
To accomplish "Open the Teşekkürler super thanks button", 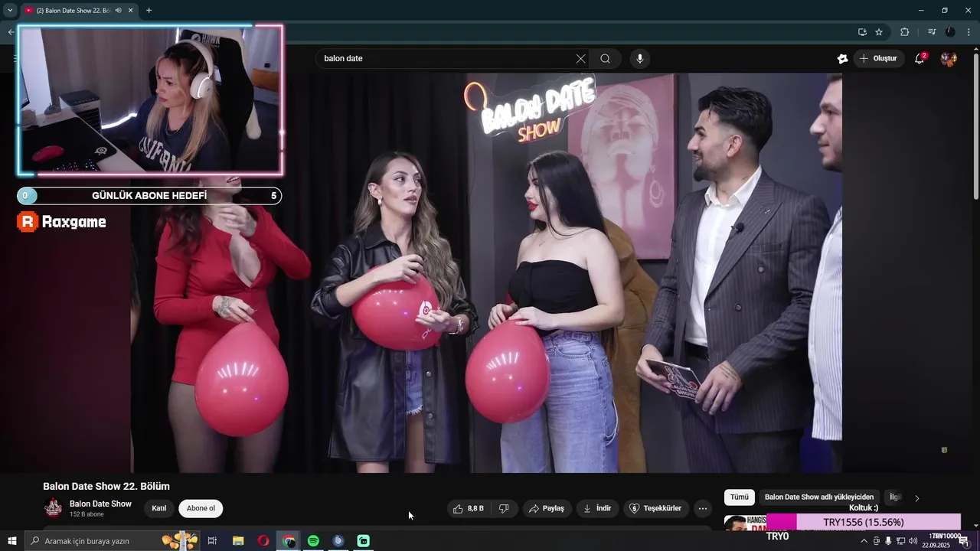I will coord(655,508).
